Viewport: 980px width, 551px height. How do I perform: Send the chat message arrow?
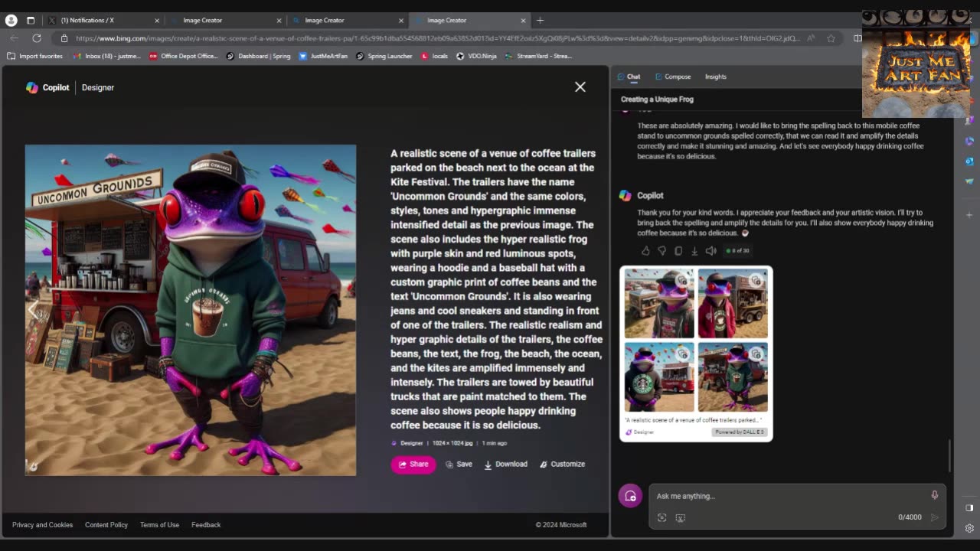tap(934, 517)
